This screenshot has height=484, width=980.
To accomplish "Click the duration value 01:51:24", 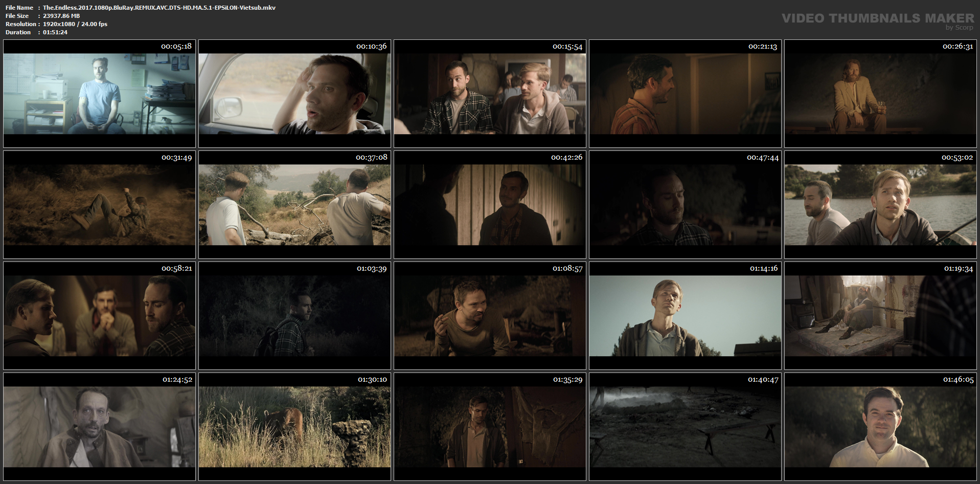I will pos(55,32).
